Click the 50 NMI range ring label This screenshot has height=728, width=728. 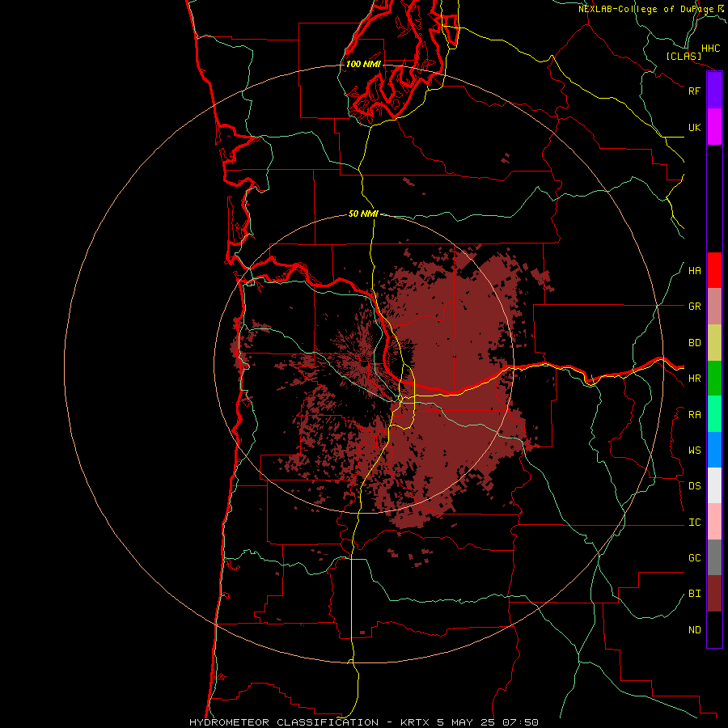[363, 214]
